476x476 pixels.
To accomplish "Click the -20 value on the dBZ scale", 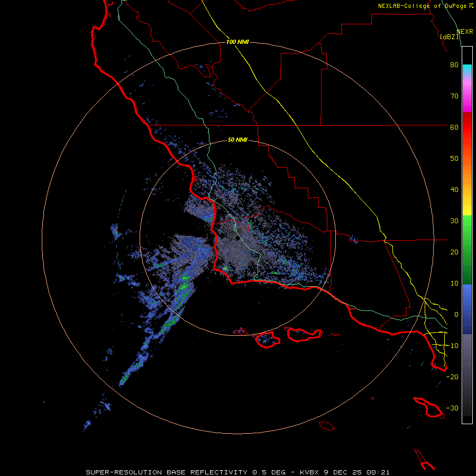I will click(452, 377).
